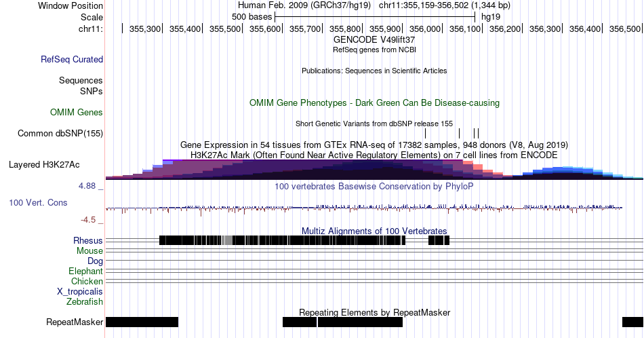Click the Scale label

pyautogui.click(x=92, y=17)
